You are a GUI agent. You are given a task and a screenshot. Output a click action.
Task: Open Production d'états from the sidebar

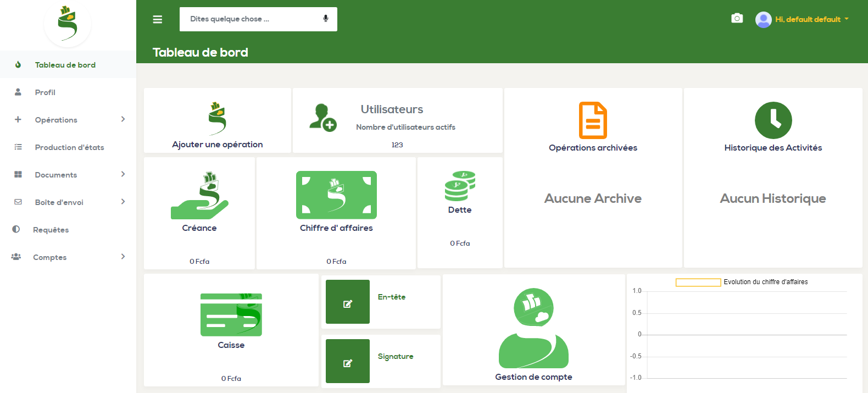click(69, 147)
